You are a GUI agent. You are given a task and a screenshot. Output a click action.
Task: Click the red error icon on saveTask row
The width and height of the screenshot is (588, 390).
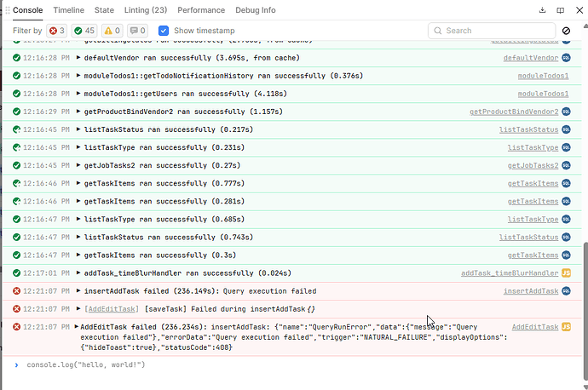pos(16,309)
